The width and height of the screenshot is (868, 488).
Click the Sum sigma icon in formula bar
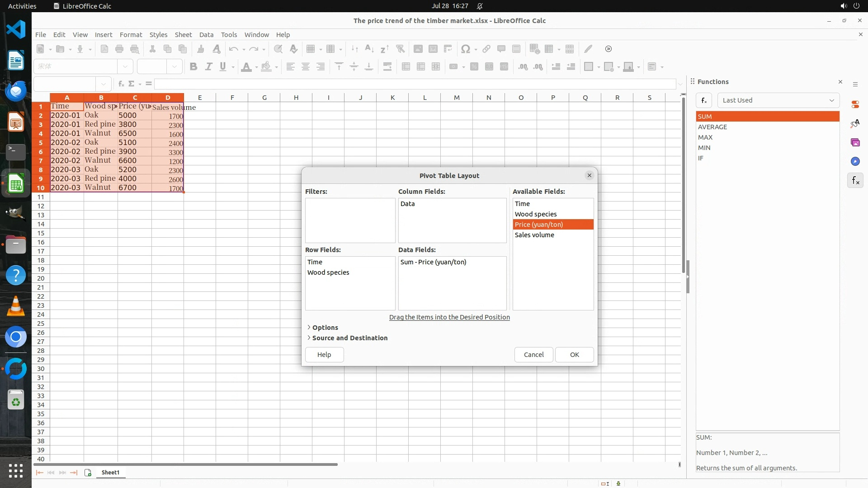pyautogui.click(x=132, y=84)
